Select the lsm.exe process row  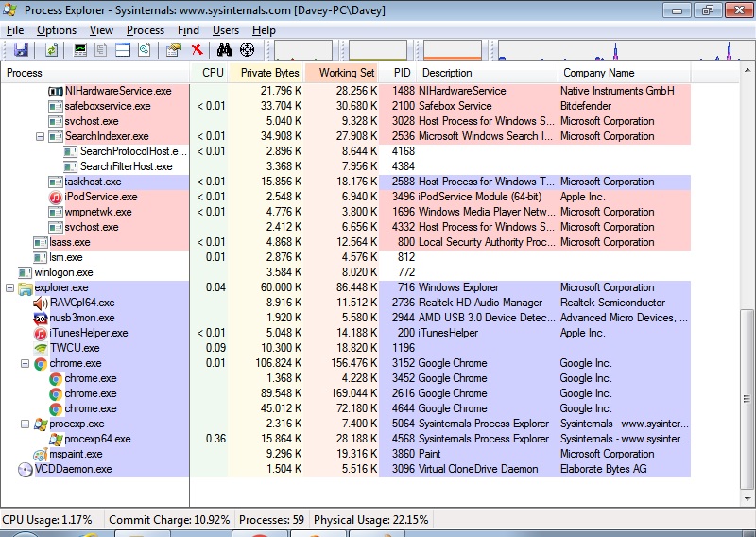(x=345, y=258)
